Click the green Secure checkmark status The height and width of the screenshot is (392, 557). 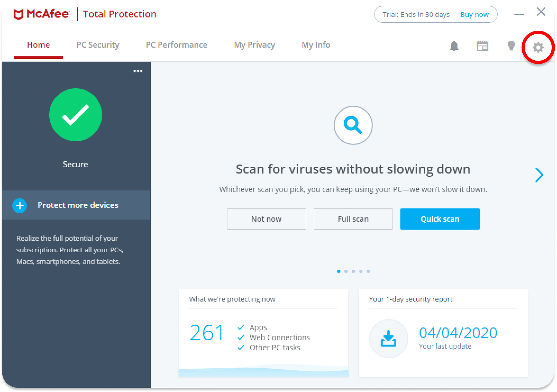coord(75,115)
